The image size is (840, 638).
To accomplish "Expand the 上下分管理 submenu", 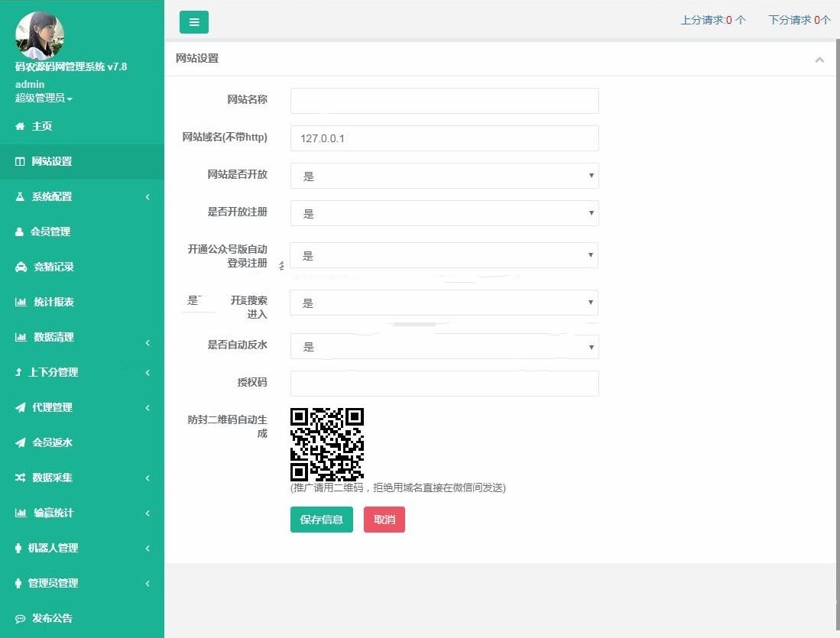I will [82, 372].
